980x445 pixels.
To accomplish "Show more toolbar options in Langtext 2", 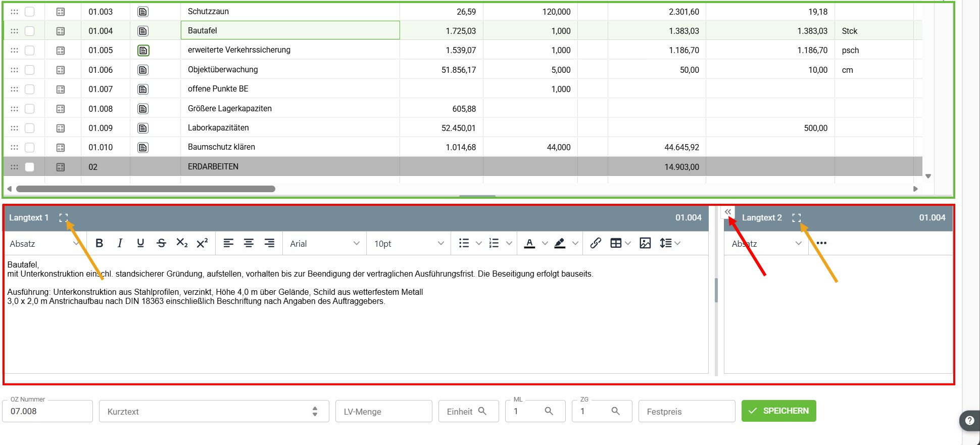I will pyautogui.click(x=821, y=243).
